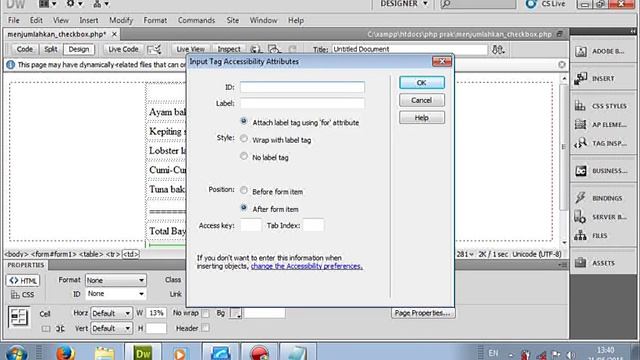Screen dimensions: 640x360
Task: Open the Business Catalyst panel icon
Action: pyautogui.click(x=580, y=171)
